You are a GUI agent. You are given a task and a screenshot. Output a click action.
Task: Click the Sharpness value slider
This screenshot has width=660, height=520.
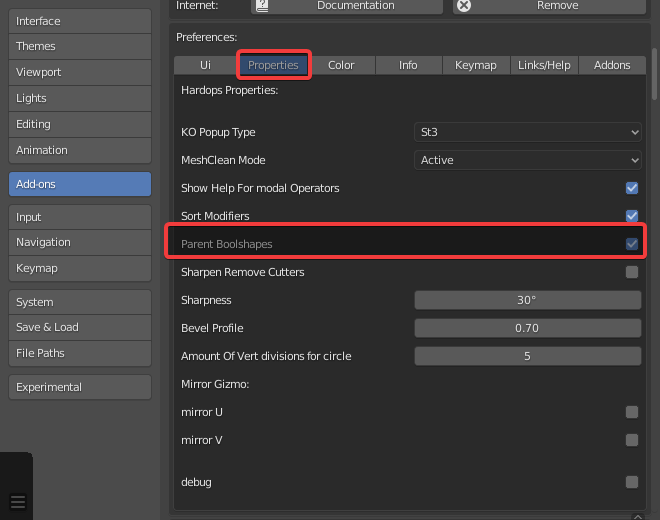coord(527,300)
